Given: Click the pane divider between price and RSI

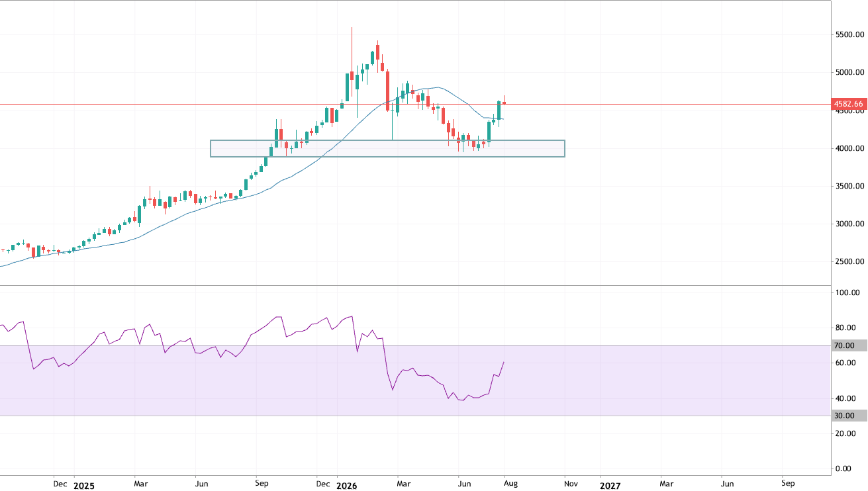Looking at the screenshot, I should pyautogui.click(x=415, y=286).
